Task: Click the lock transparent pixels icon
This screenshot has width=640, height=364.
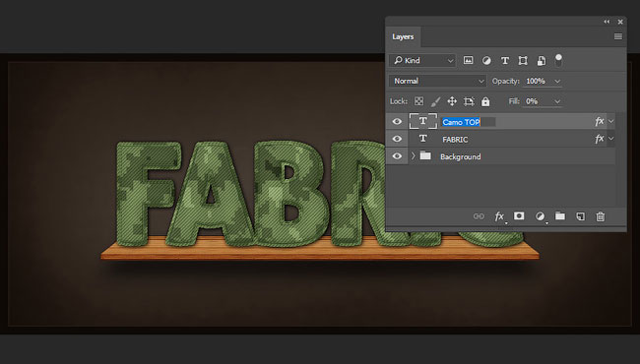Action: pyautogui.click(x=418, y=101)
